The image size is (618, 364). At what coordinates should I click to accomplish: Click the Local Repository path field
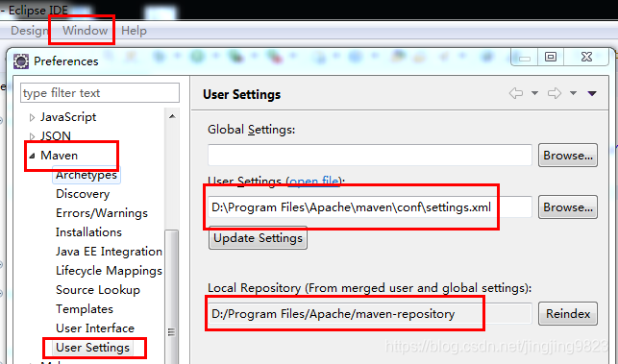[370, 313]
